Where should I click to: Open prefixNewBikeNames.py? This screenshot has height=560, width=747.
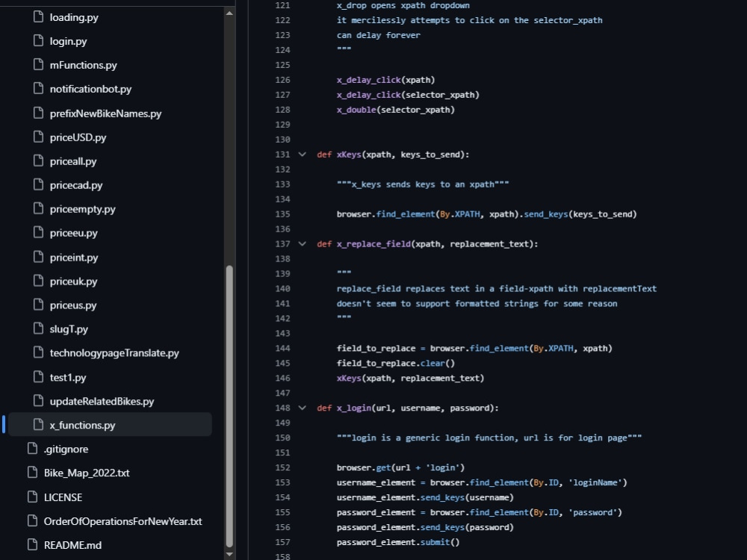click(x=105, y=113)
